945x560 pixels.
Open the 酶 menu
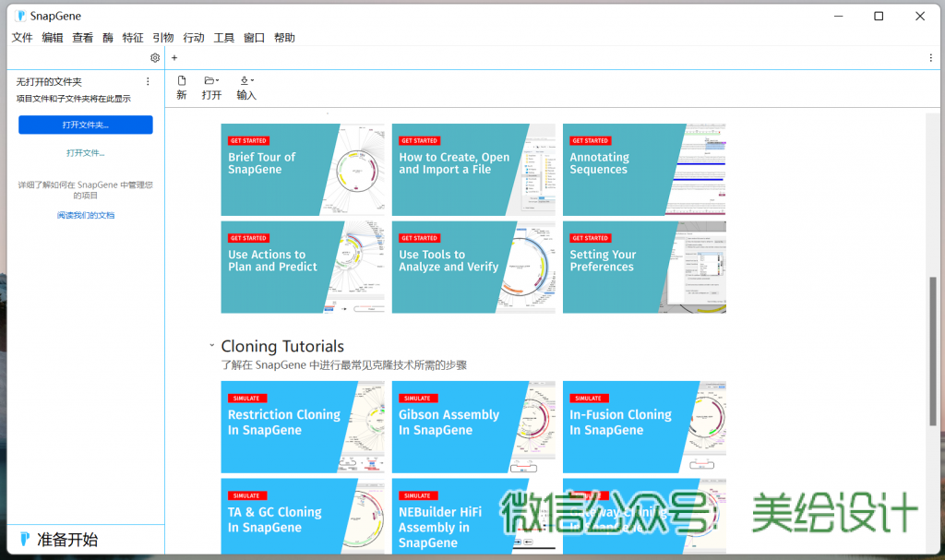pyautogui.click(x=108, y=38)
